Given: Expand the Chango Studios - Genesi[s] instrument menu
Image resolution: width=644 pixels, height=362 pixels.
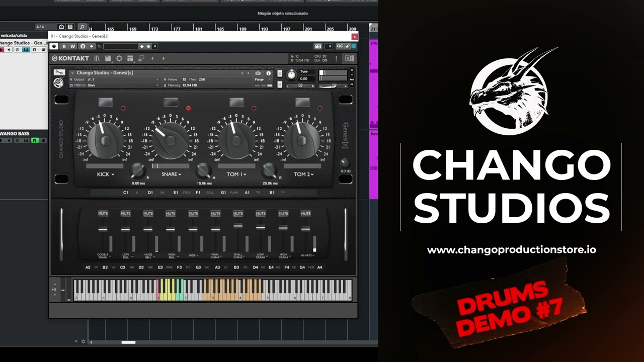Looking at the screenshot, I should click(x=73, y=73).
